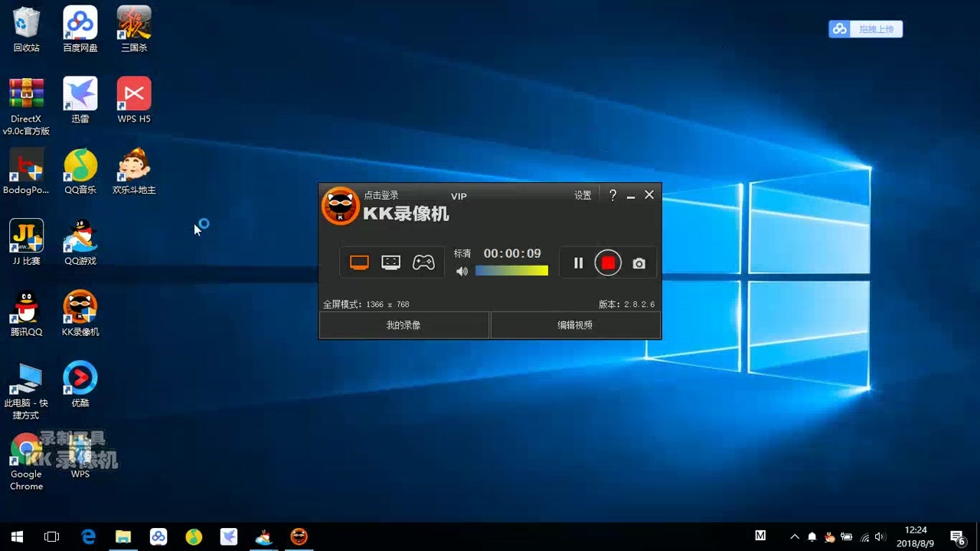Change the 标清 quality setting
This screenshot has width=980, height=551.
[x=462, y=253]
